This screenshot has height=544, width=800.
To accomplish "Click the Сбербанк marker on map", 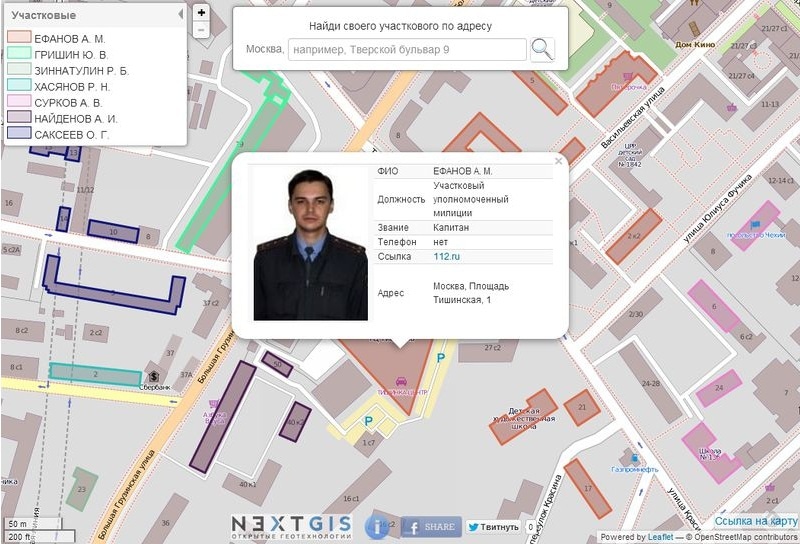I will click(x=152, y=377).
